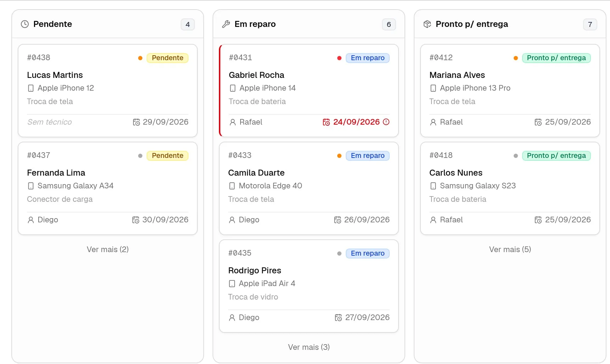The image size is (610, 364).
Task: Click the Pronto p/ entrega badge on #0418
Action: pos(557,155)
